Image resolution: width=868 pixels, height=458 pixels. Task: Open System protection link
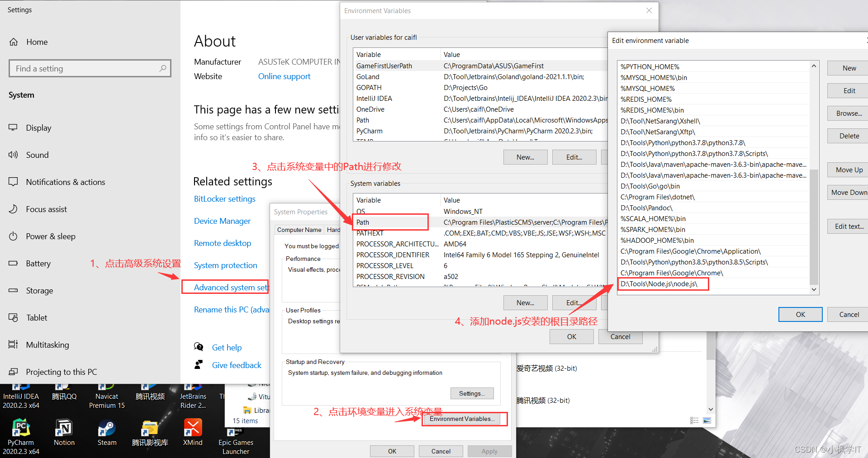(225, 265)
